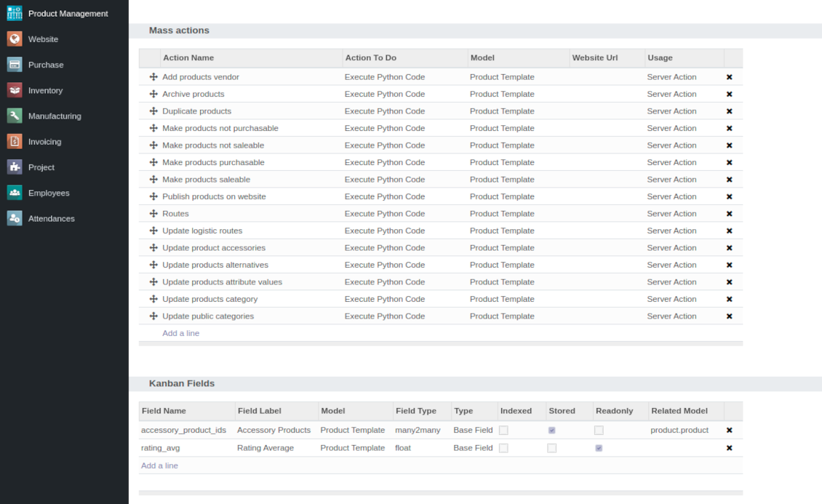The width and height of the screenshot is (822, 504).
Task: Grab the move handle of Archive products
Action: point(153,95)
